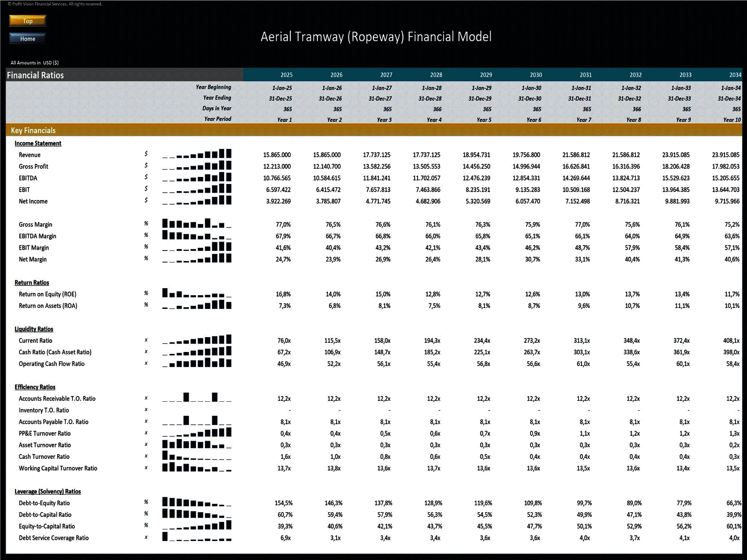Select Cash Ratio 2034 value 398,0x
Screen dimensions: 747x560
coord(731,352)
